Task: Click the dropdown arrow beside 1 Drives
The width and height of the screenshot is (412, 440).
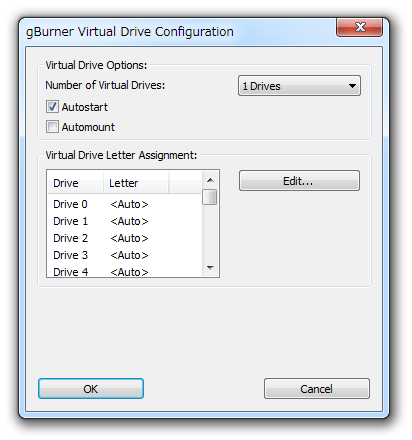Action: tap(352, 86)
